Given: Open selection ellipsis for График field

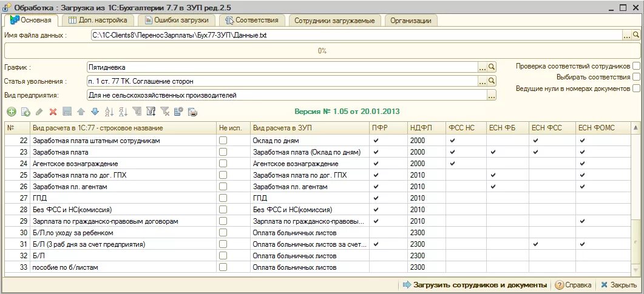Looking at the screenshot, I should [x=483, y=67].
